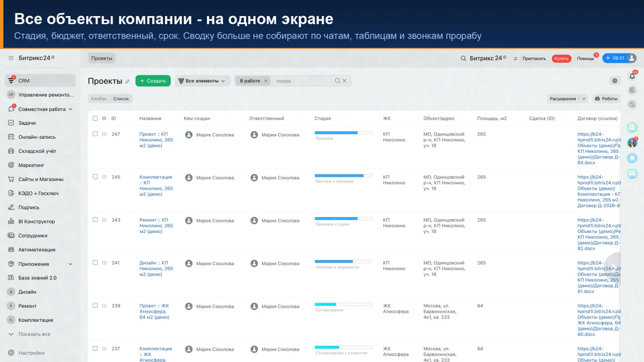Open Задачи in the sidebar
Image resolution: width=644 pixels, height=362 pixels.
coord(27,123)
